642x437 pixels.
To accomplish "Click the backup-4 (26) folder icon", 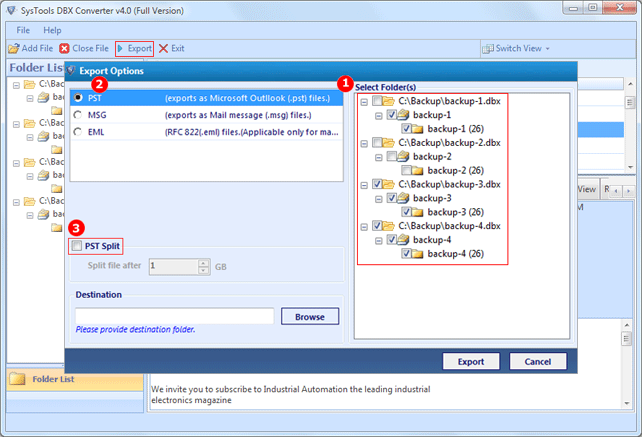I will [418, 254].
